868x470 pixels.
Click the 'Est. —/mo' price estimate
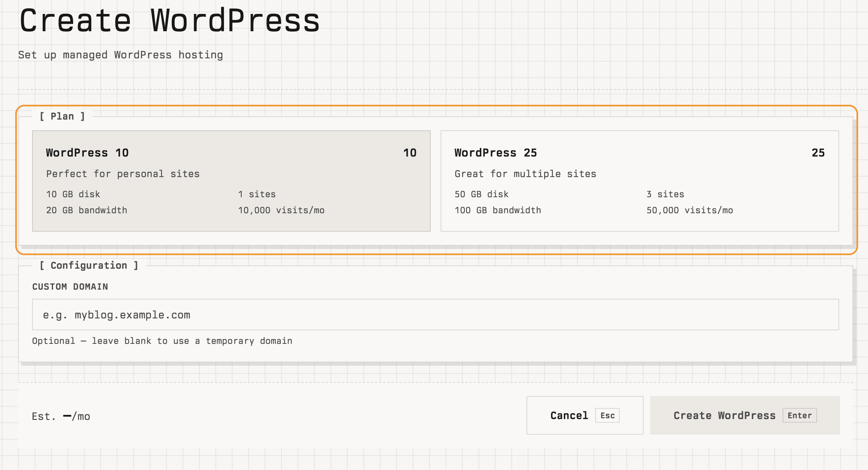click(61, 416)
